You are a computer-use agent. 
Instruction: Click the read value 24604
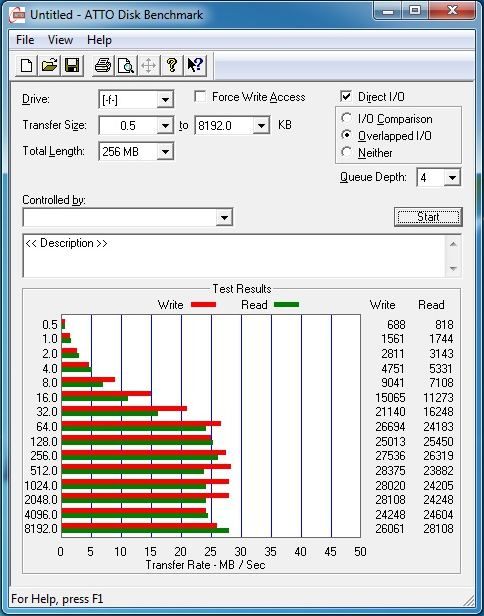(x=438, y=514)
